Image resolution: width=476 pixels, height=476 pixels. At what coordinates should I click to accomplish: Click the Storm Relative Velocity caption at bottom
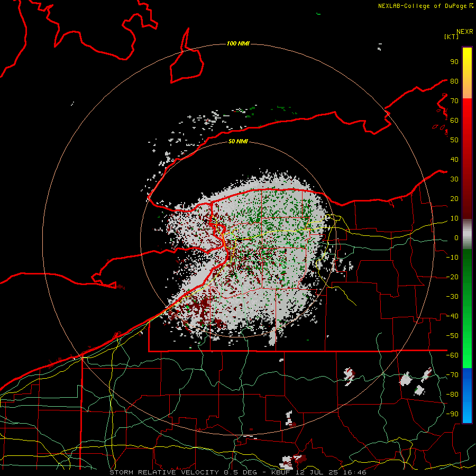238,472
